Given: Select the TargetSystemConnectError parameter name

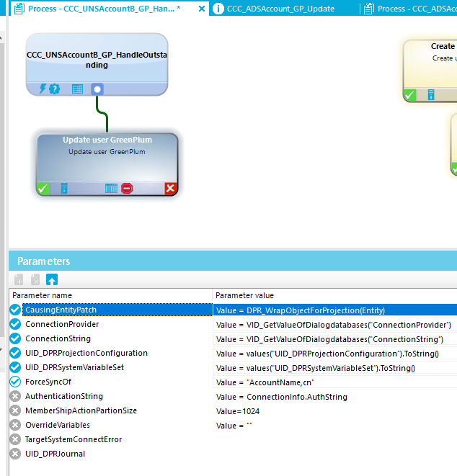Looking at the screenshot, I should (x=74, y=439).
